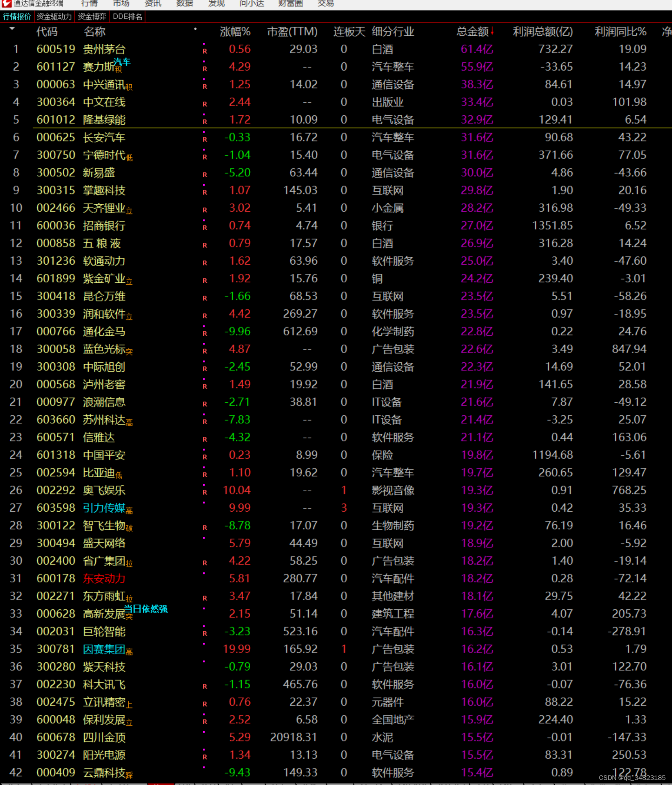Sort by the 利润同比% column header
The width and height of the screenshot is (672, 785).
[620, 31]
